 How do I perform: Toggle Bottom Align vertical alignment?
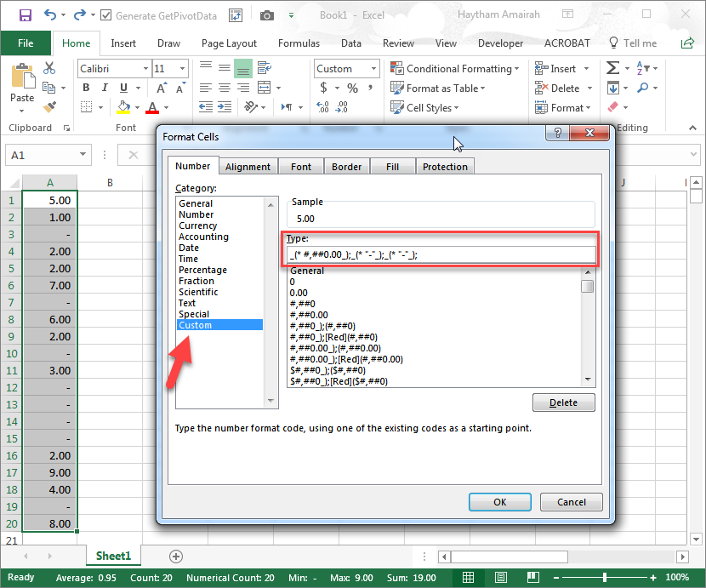(x=243, y=68)
